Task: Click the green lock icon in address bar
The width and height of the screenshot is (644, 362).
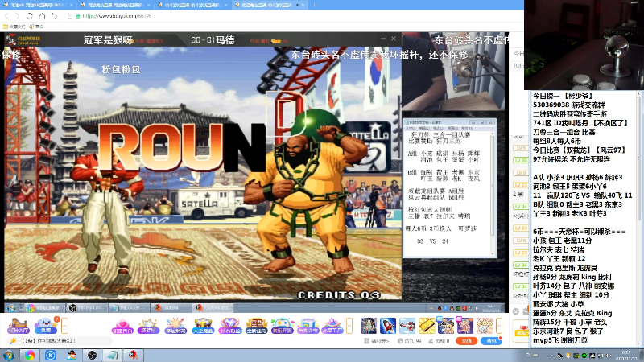Action: point(77,16)
